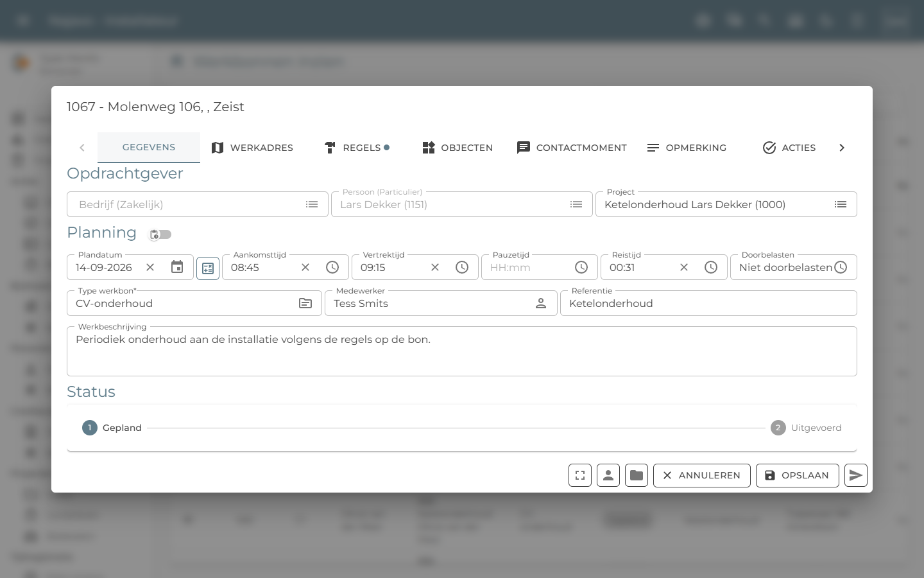Open the clock picker for Vertrektijd
Viewport: 924px width, 578px height.
(x=462, y=267)
